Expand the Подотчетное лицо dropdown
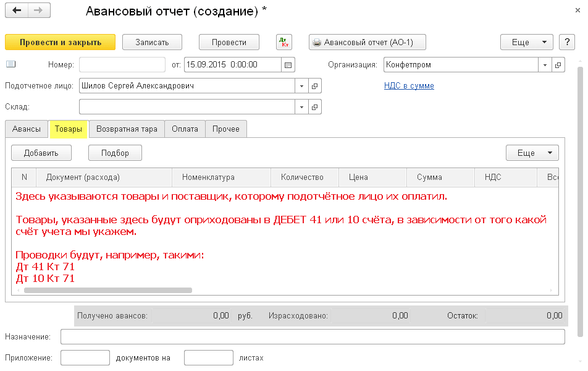Screen dimensions: 588x371 click(x=301, y=86)
